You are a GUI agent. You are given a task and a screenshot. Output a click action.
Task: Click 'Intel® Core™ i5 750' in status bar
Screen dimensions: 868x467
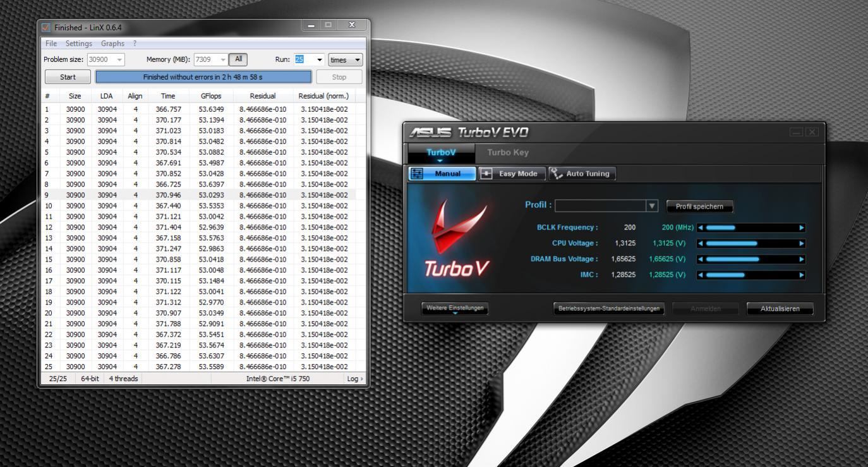click(278, 379)
